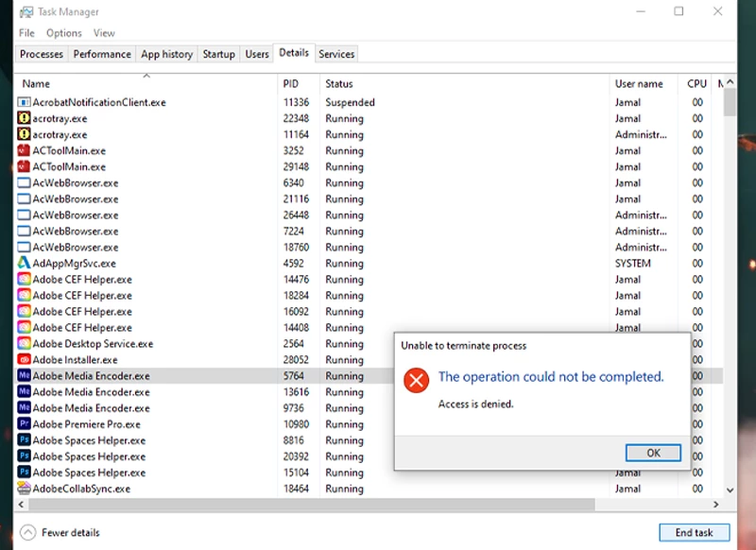This screenshot has width=756, height=550.
Task: Maximize the Task Manager window
Action: tap(679, 11)
